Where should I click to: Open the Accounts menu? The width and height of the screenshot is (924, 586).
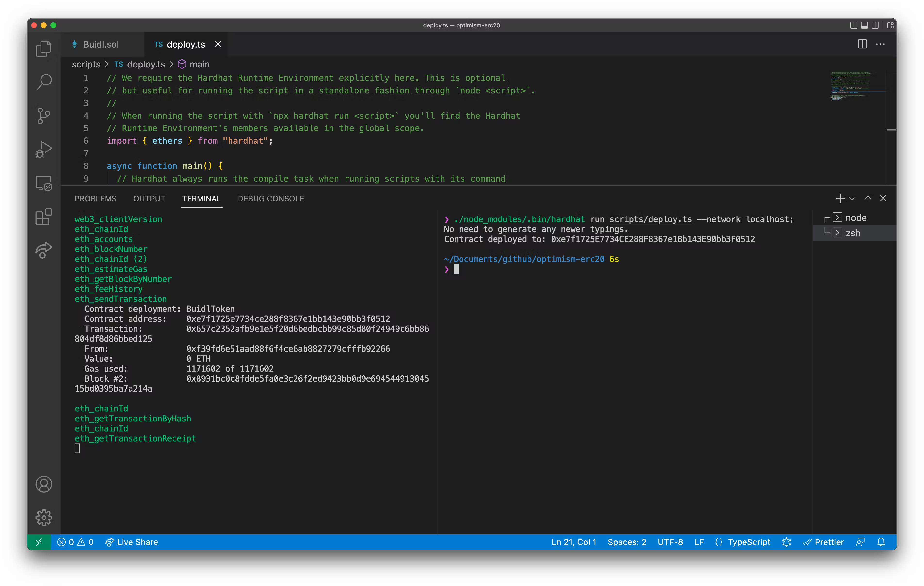(44, 484)
